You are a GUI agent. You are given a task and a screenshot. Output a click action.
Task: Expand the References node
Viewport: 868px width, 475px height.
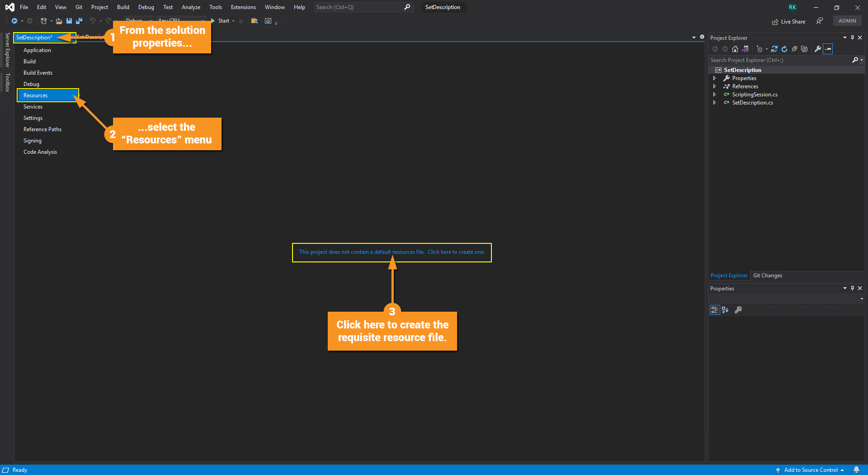[714, 86]
